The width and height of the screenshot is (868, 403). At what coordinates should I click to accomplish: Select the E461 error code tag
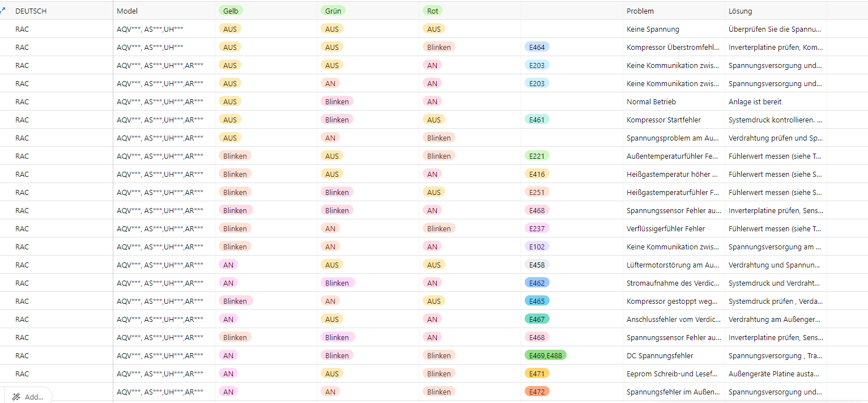click(537, 120)
